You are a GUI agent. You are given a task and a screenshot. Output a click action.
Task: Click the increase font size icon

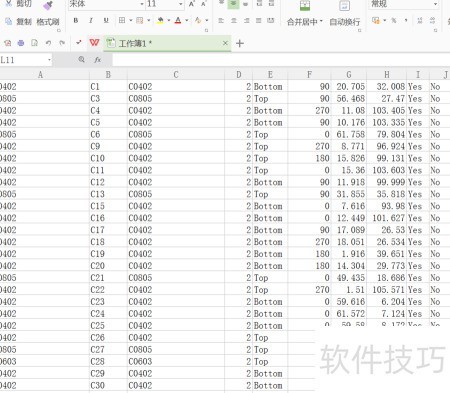(x=191, y=4)
